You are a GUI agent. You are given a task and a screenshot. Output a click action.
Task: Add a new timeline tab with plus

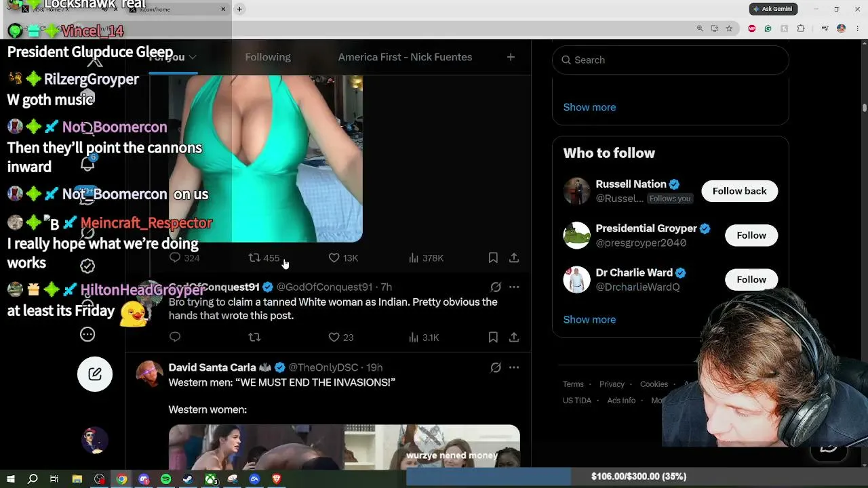pyautogui.click(x=511, y=57)
